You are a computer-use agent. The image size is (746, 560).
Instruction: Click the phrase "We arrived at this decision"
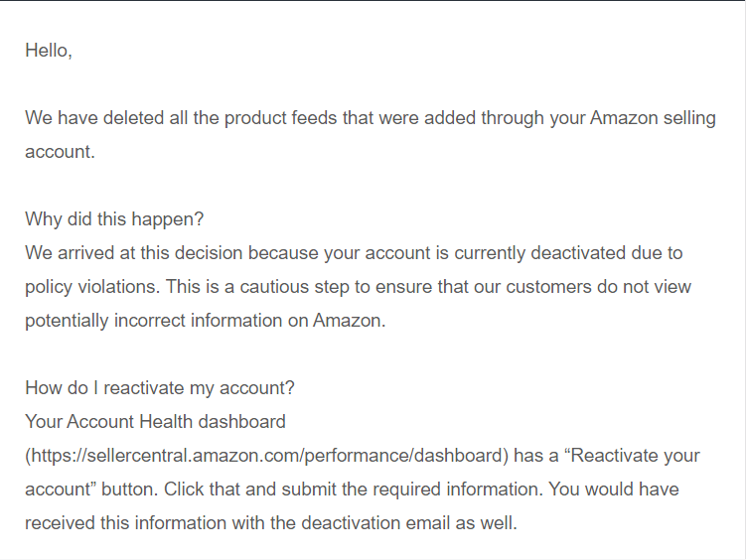(134, 253)
